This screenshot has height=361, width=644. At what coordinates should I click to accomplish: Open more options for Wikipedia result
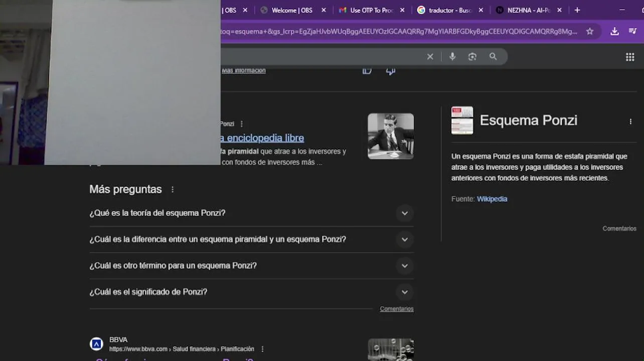click(x=242, y=124)
